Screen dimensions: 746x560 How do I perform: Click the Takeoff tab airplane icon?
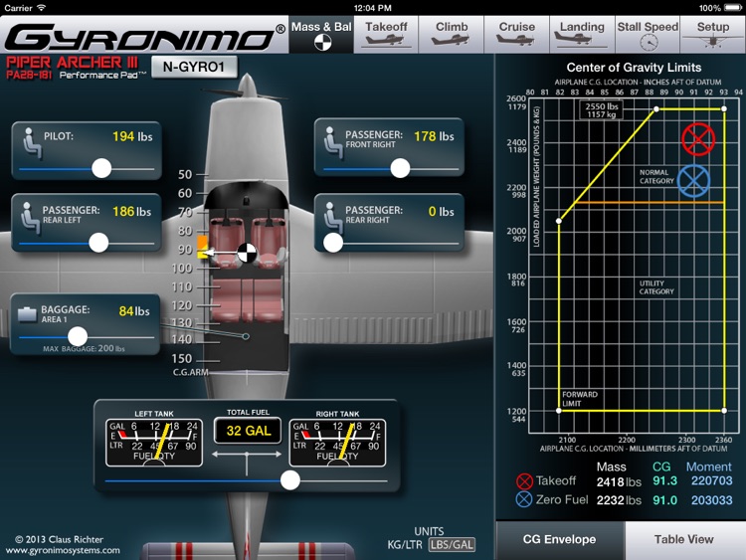click(x=386, y=40)
